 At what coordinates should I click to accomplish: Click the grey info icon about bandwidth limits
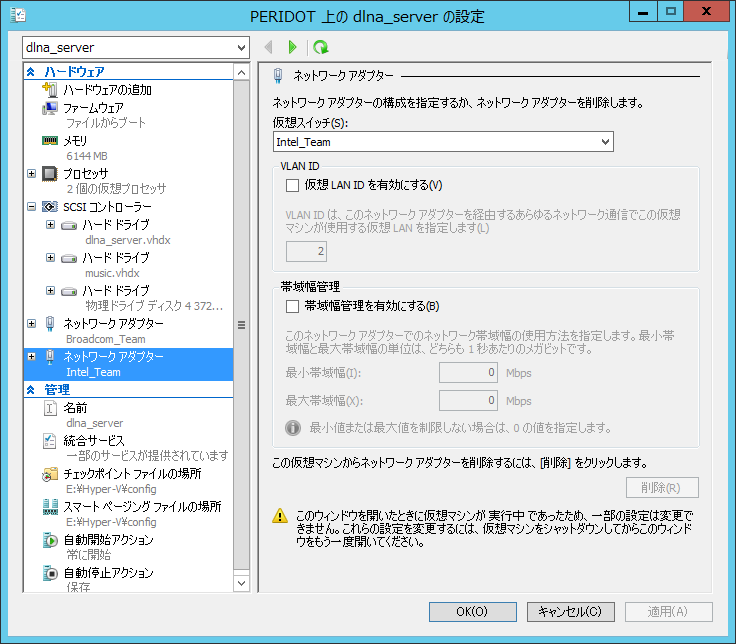click(293, 428)
